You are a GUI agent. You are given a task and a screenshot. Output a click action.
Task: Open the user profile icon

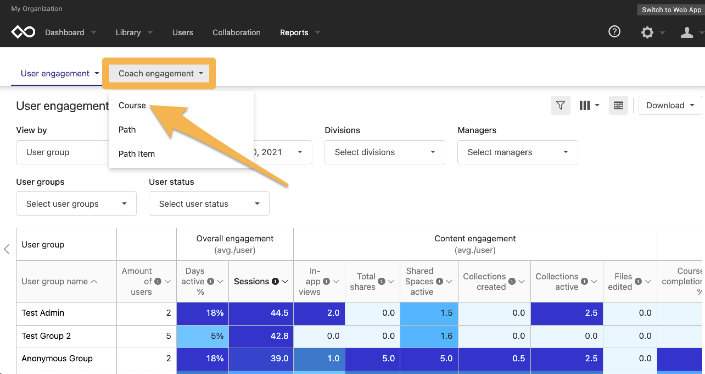click(687, 32)
